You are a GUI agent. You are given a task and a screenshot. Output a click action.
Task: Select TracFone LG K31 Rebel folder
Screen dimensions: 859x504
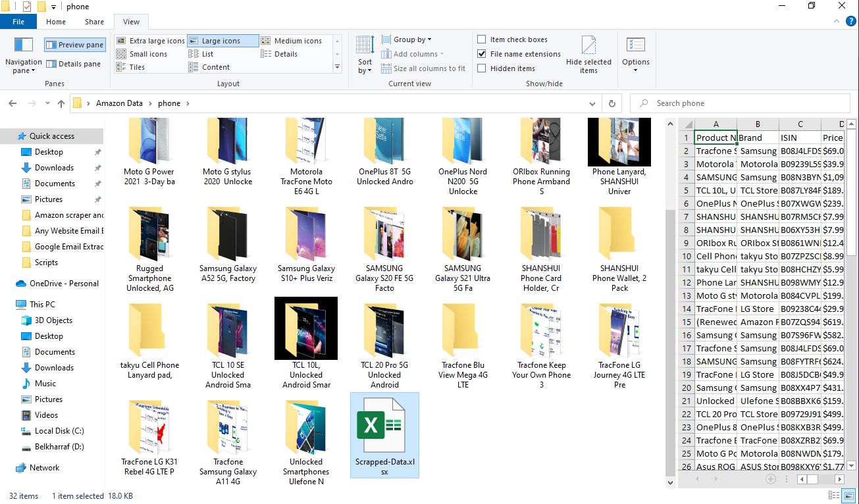pos(149,438)
